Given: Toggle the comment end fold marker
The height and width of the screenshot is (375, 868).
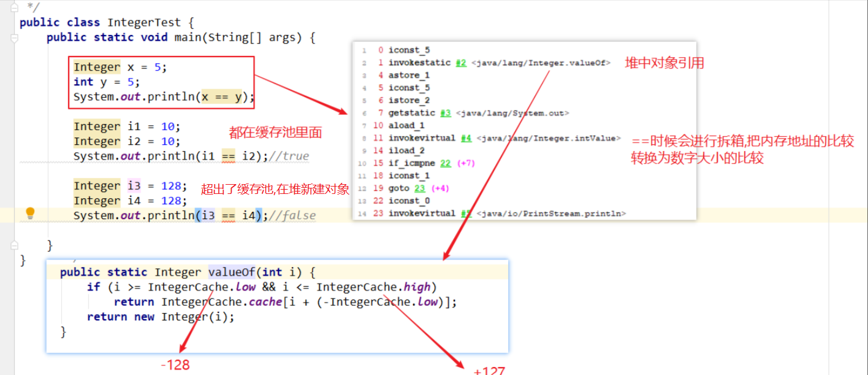Looking at the screenshot, I should coord(14,8).
